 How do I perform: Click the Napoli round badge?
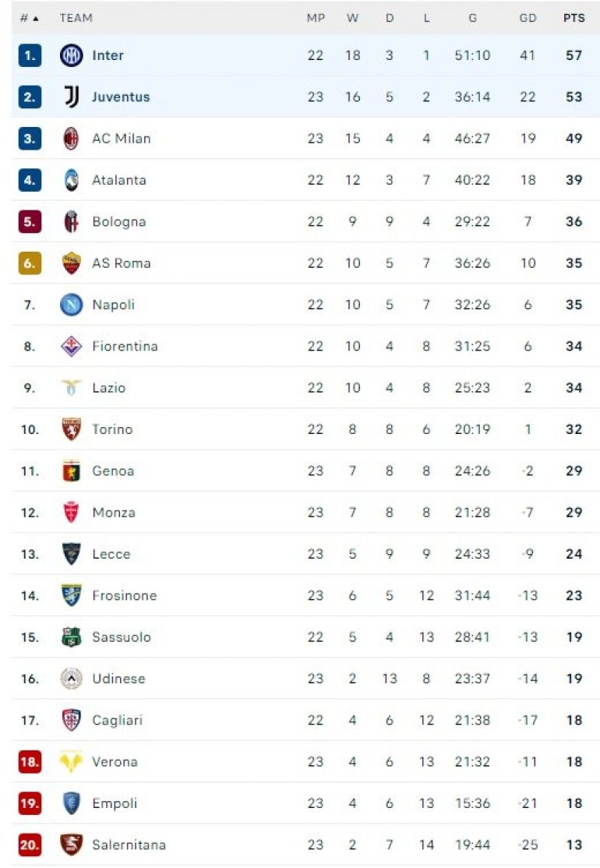coord(71,305)
